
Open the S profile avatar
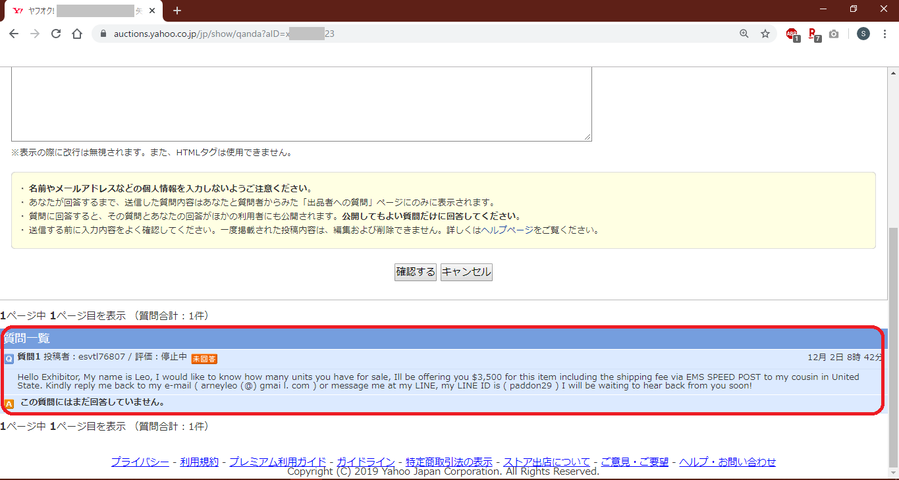coord(863,34)
